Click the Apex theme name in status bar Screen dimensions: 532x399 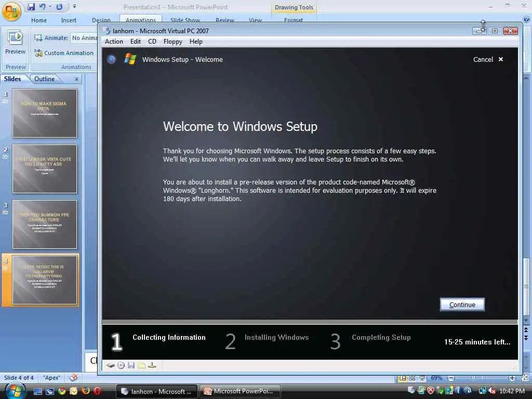tap(51, 378)
